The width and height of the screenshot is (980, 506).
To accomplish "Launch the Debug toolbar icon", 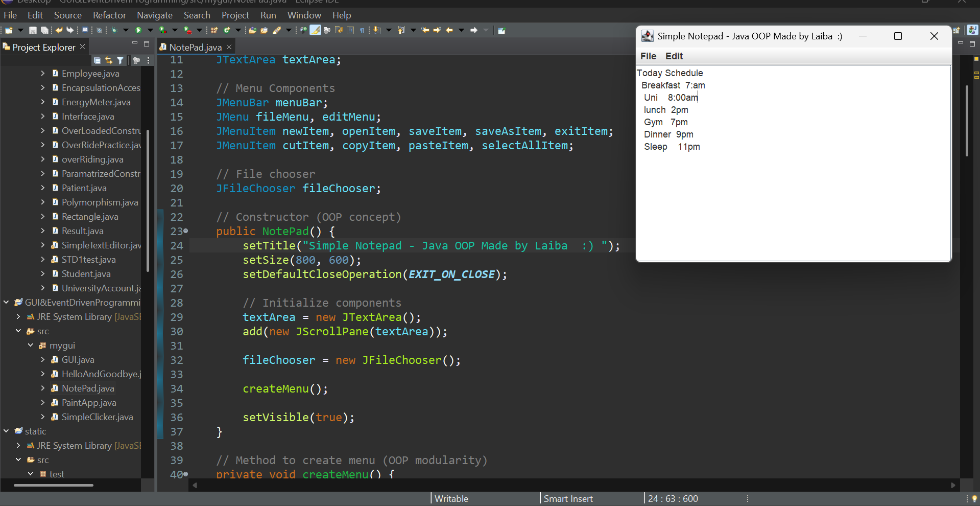I will pyautogui.click(x=113, y=30).
